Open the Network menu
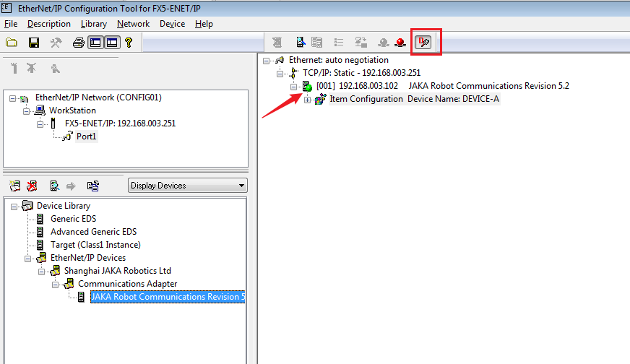The height and width of the screenshot is (364, 630). coord(133,24)
